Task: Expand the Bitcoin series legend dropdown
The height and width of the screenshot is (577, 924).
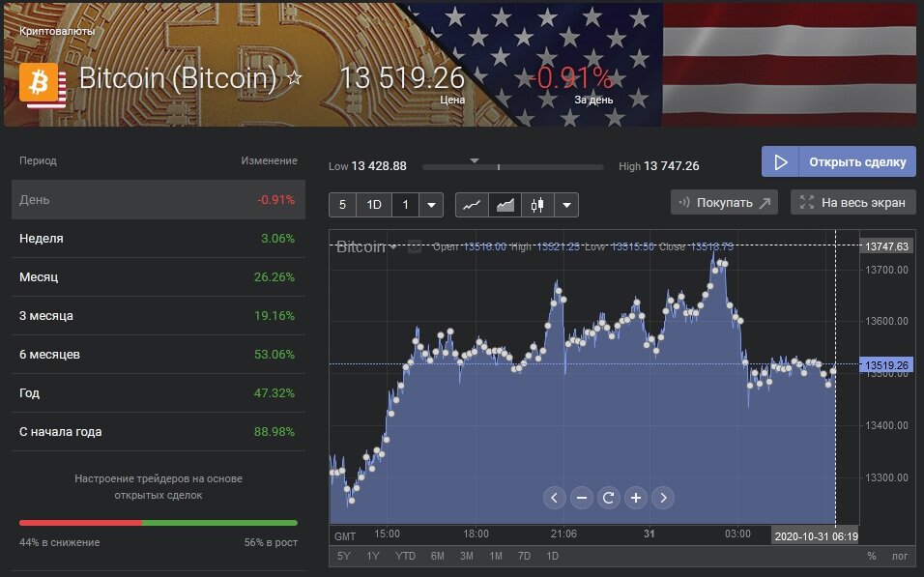Action: point(393,247)
